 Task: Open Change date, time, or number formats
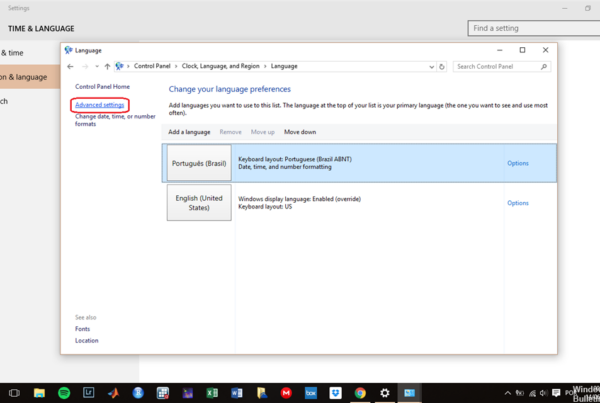click(115, 120)
